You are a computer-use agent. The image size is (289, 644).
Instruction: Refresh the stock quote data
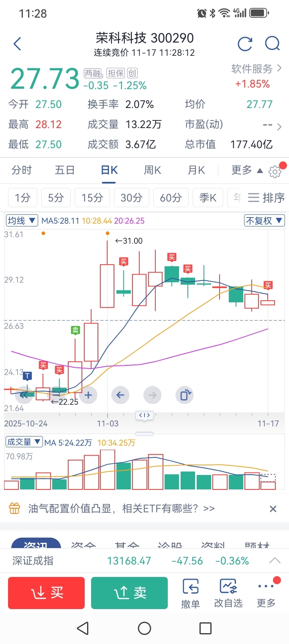(x=245, y=44)
